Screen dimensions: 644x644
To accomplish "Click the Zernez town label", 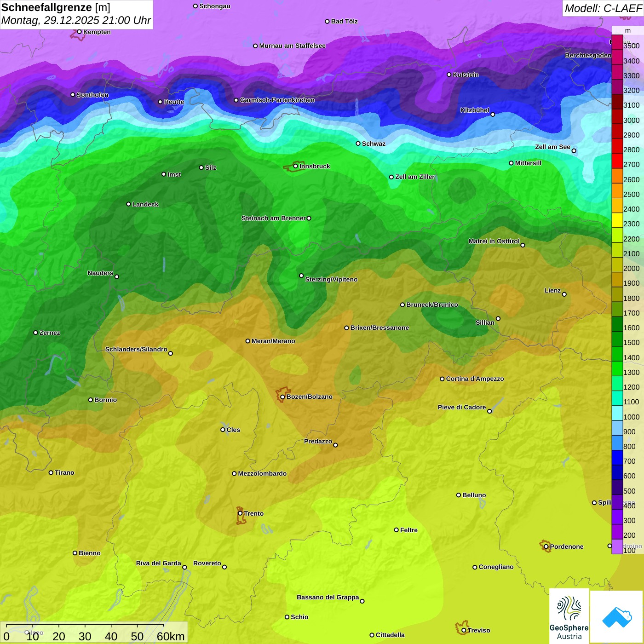I will pyautogui.click(x=50, y=333).
